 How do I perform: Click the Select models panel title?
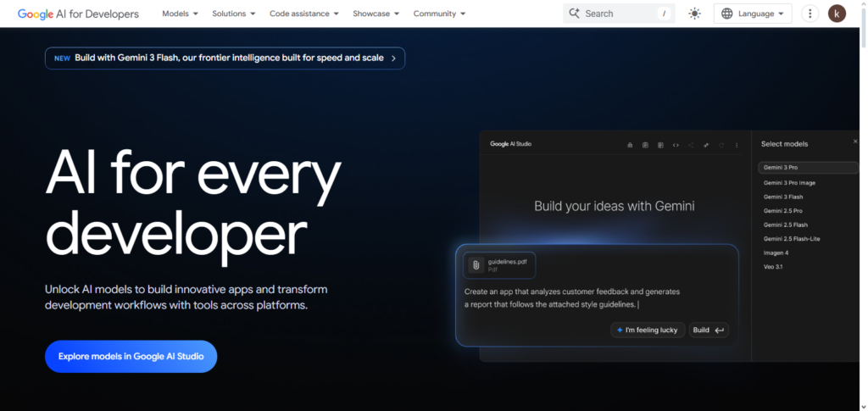tap(784, 144)
